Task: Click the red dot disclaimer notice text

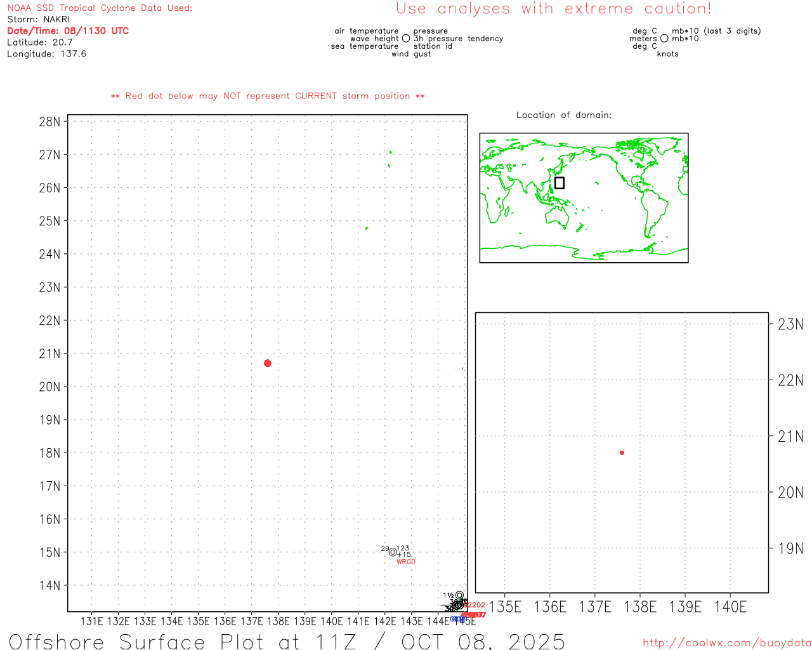Action: point(268,96)
